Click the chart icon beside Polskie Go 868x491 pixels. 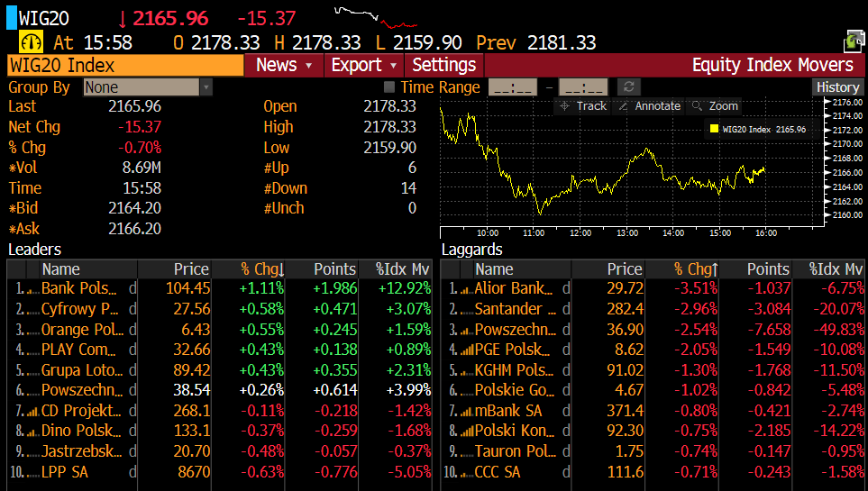click(x=467, y=391)
